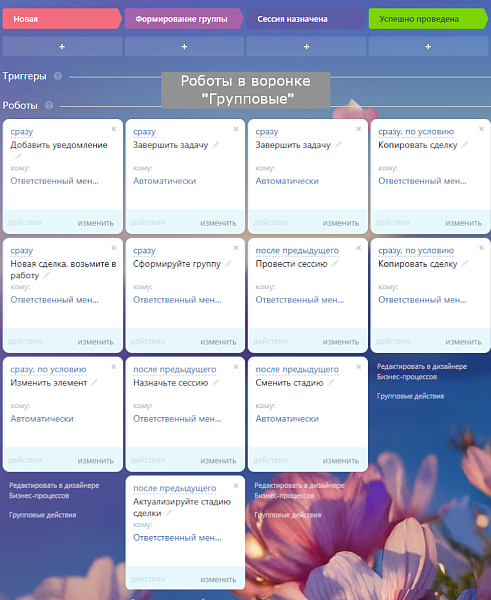
Task: Add a trigger under the Новая stage
Action: tap(62, 47)
